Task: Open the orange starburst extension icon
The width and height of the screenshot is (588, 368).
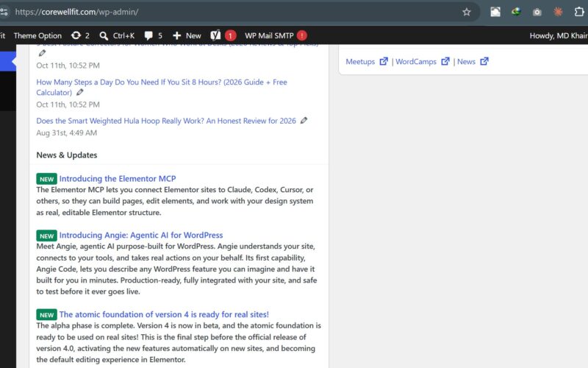Action: 558,12
